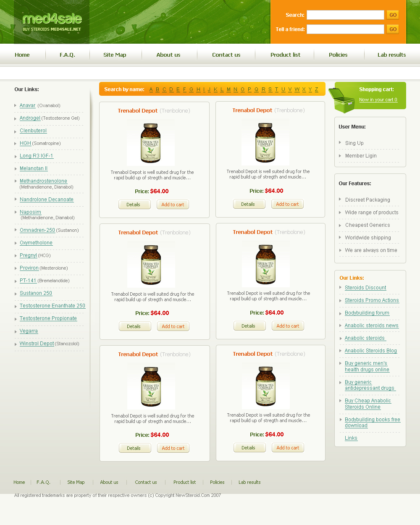Screen dimensions: 420x525
Task: Open the Anavar sidebar link
Action: point(28,105)
